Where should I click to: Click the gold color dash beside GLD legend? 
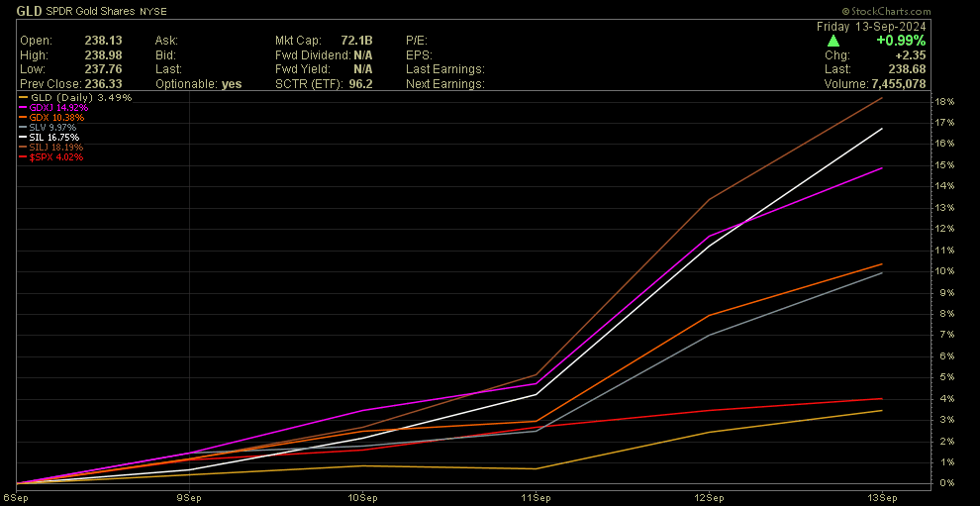(x=23, y=98)
